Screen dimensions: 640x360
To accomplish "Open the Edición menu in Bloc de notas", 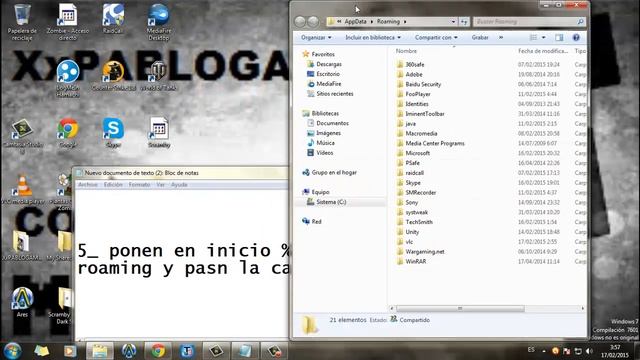I will (x=113, y=185).
